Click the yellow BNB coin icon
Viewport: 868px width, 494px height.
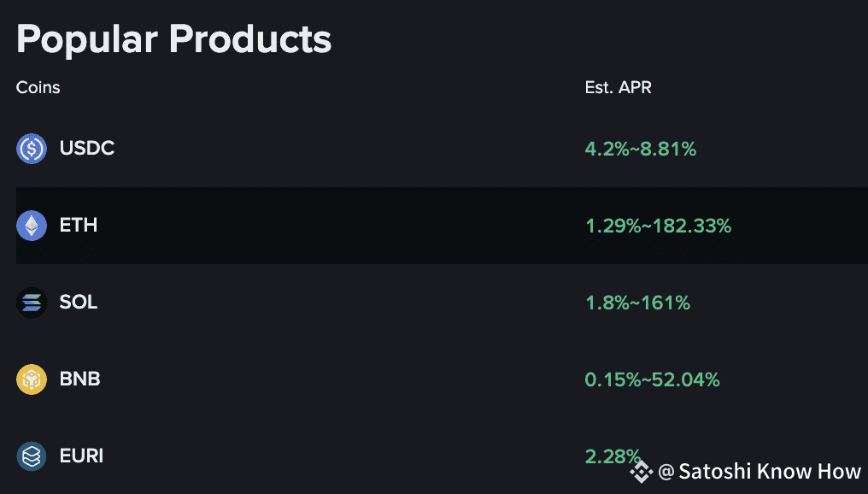coord(32,379)
